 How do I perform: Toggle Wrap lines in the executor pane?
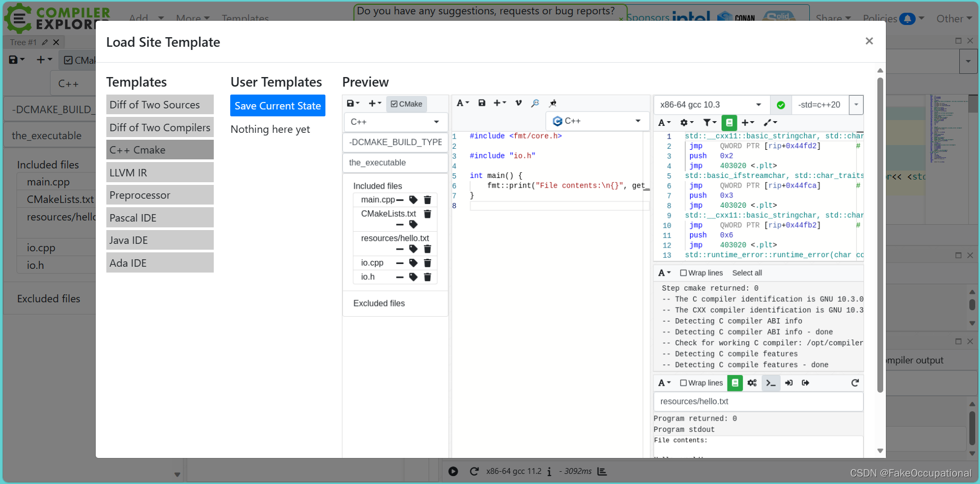(x=701, y=383)
